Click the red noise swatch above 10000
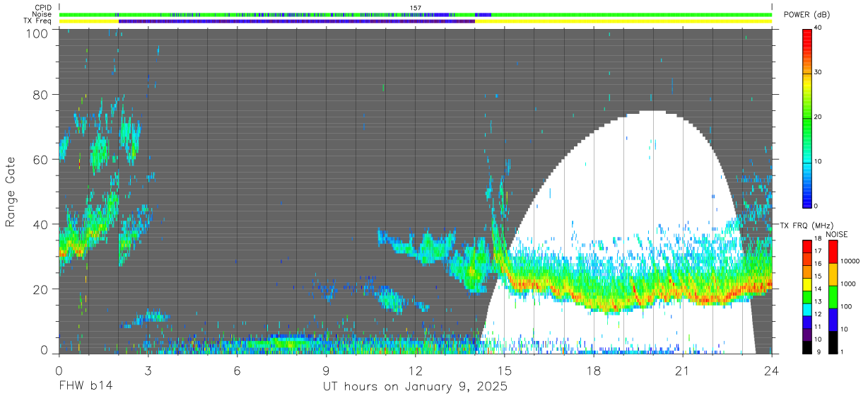Viewport: 868px width, 401px height. tap(833, 252)
